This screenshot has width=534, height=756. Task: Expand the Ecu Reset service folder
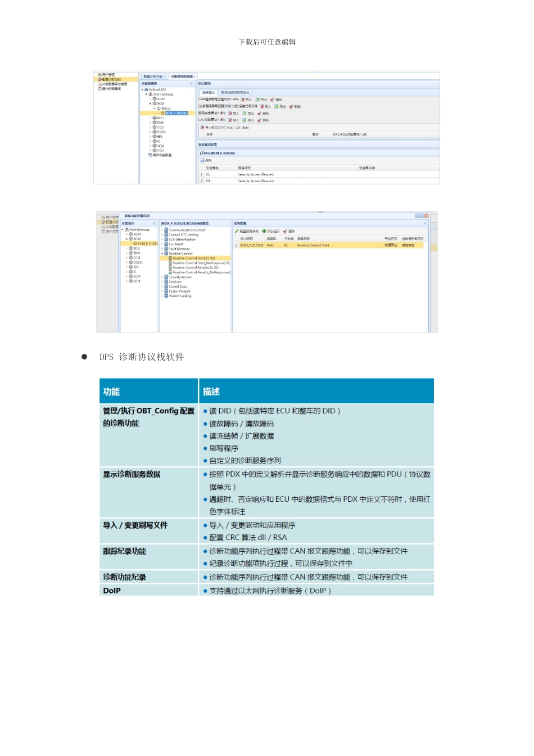click(x=162, y=244)
